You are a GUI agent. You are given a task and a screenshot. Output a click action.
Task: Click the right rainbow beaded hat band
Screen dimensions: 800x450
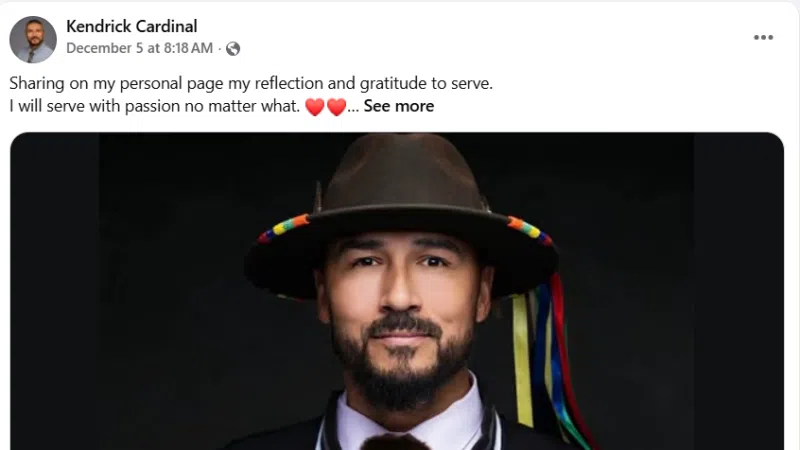[x=529, y=230]
